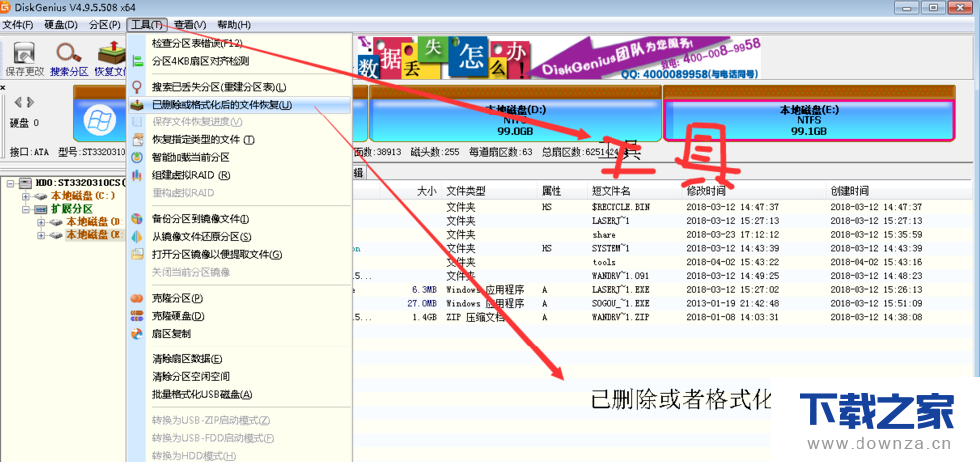980x462 pixels.
Task: Click the 已删除或格式化后的文件恢复 menu icon
Action: [x=138, y=105]
